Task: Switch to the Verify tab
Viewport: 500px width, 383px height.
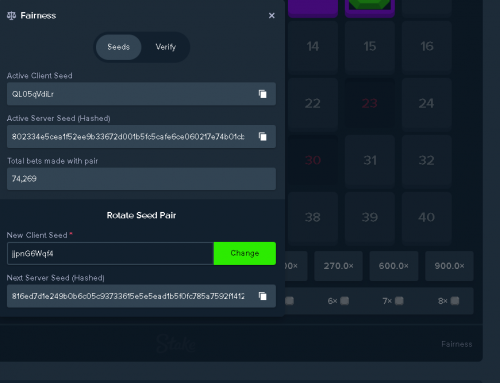Action: 166,47
